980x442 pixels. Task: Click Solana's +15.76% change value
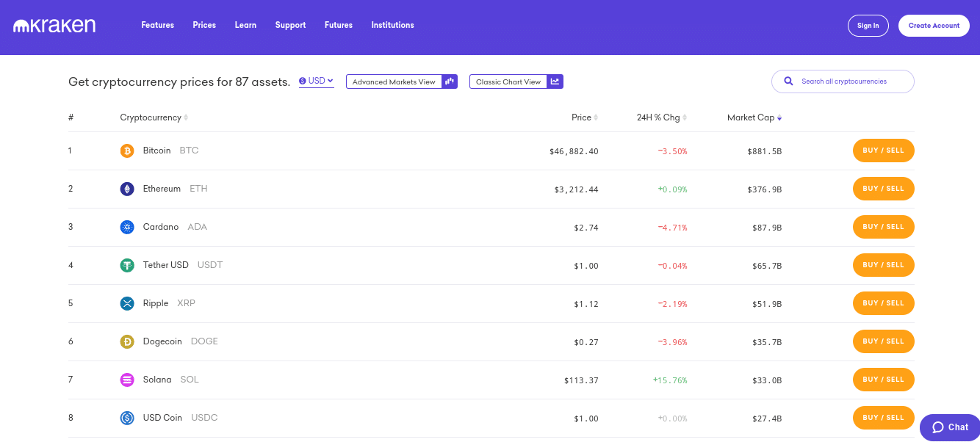[670, 380]
